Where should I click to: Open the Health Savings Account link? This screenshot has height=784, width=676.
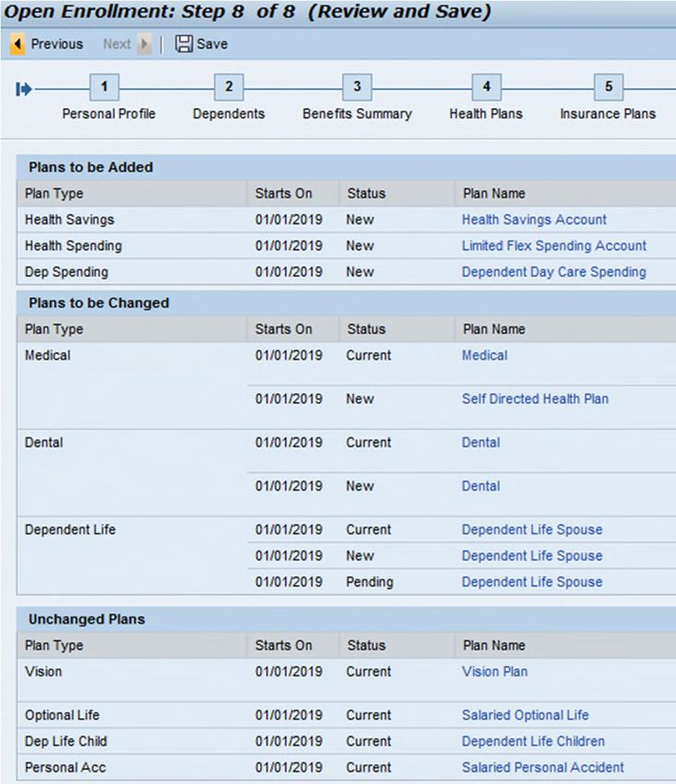click(534, 220)
